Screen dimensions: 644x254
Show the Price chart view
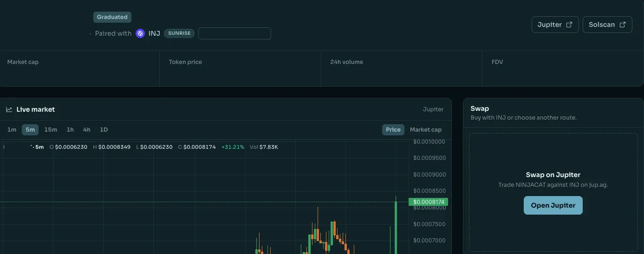[393, 130]
